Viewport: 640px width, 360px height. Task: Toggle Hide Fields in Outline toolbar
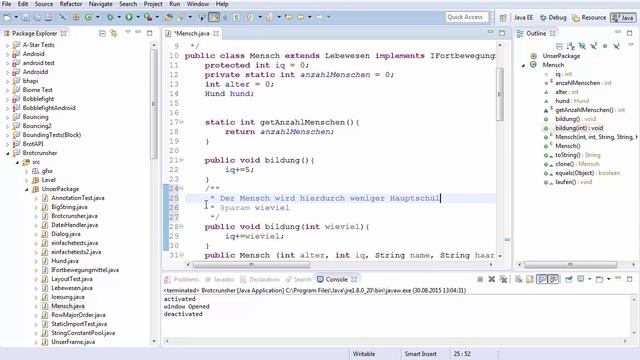tap(582, 46)
